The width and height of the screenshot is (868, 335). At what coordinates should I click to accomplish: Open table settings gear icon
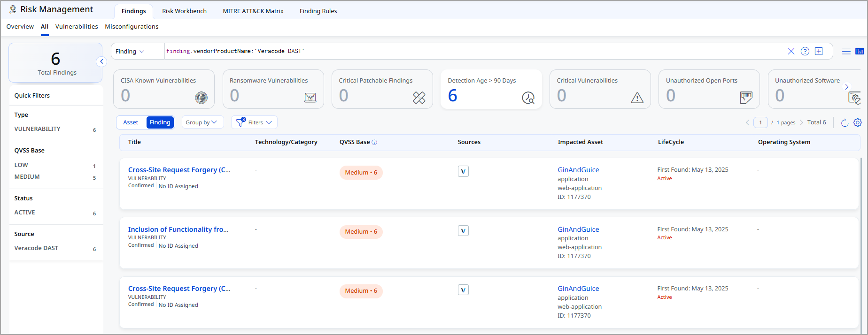tap(858, 122)
